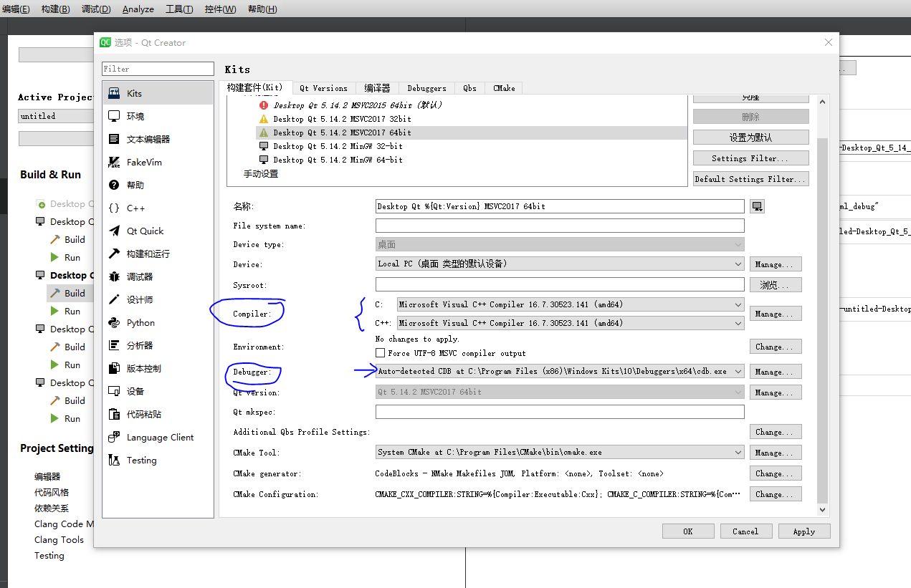Open the 设备 settings category

[158, 391]
